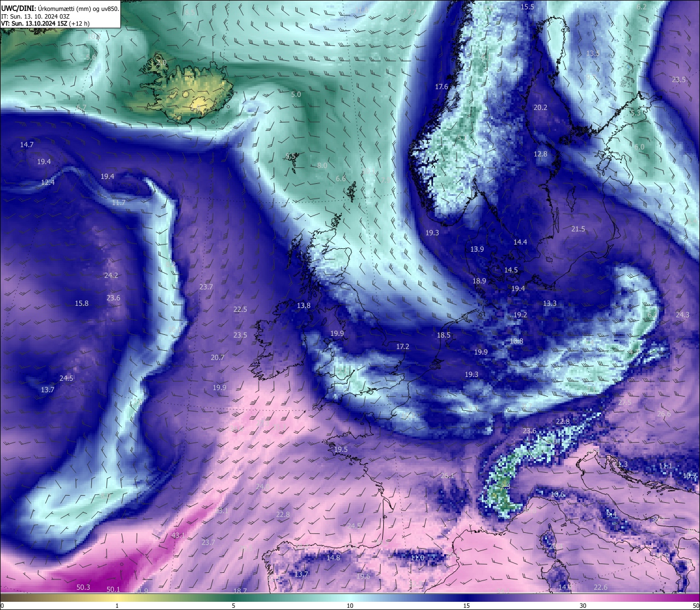Click the 5.0 value label
700x610 pixels.
pos(296,95)
